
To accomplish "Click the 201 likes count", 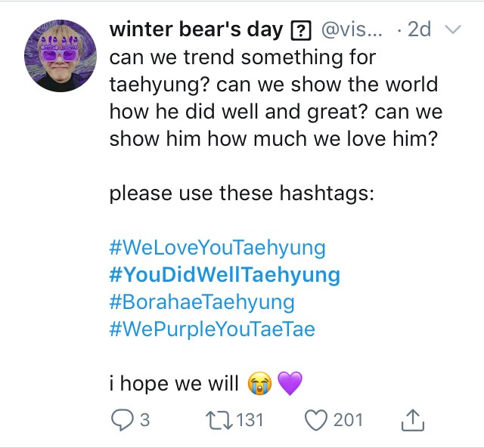I will [348, 420].
